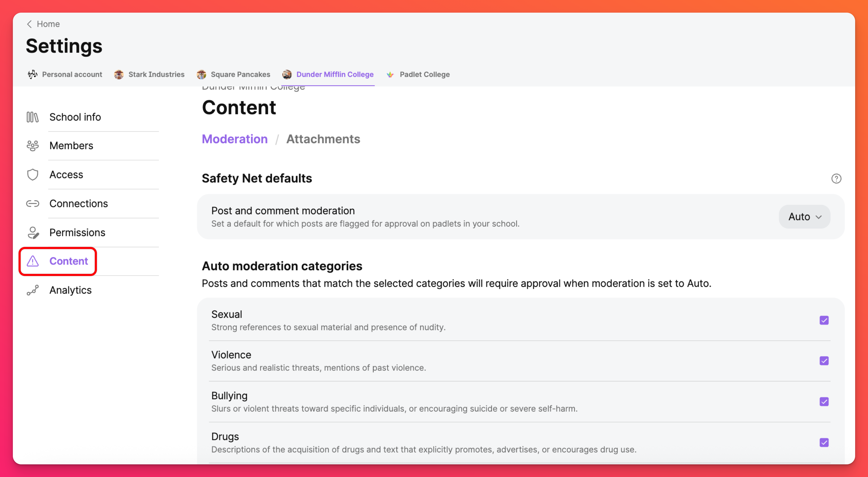Uncheck the Drugs category checkbox

coord(824,442)
